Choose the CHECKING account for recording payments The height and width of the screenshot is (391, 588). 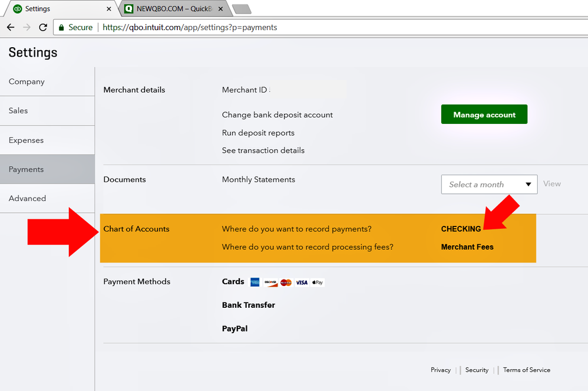[x=461, y=229]
